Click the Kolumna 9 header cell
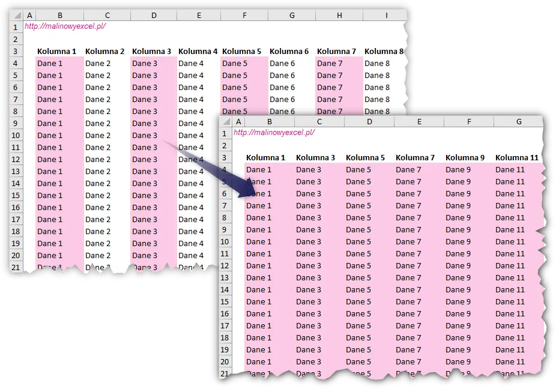Screen dimensions: 559x392 pyautogui.click(x=465, y=158)
